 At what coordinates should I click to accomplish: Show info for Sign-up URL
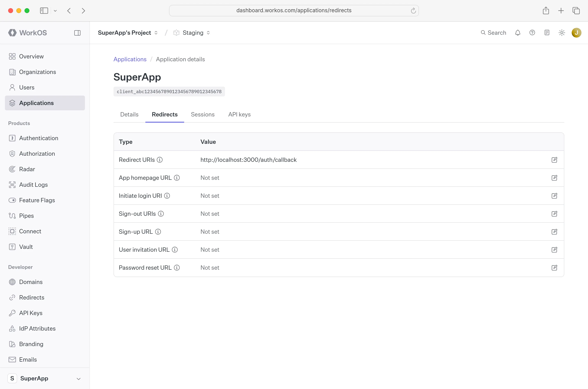coord(158,232)
